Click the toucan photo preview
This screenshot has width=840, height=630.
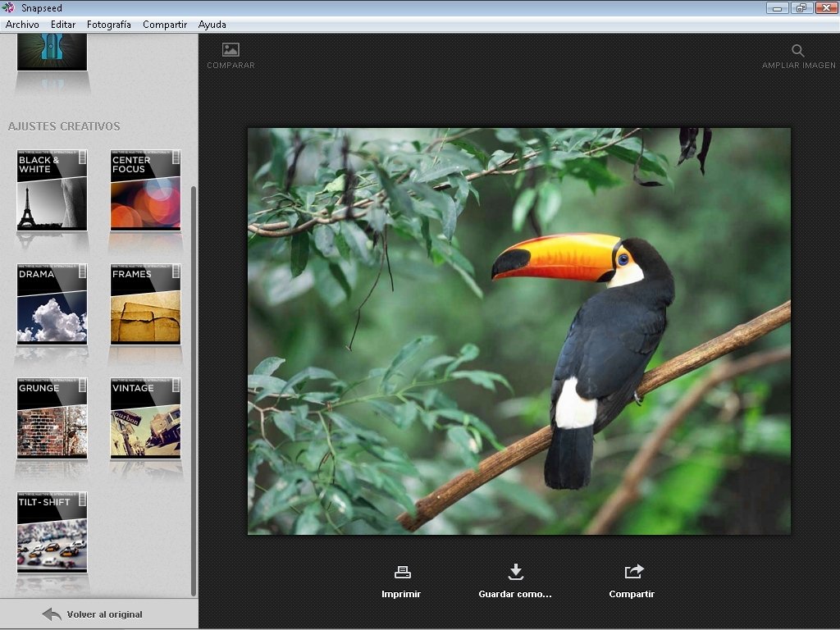pyautogui.click(x=518, y=331)
